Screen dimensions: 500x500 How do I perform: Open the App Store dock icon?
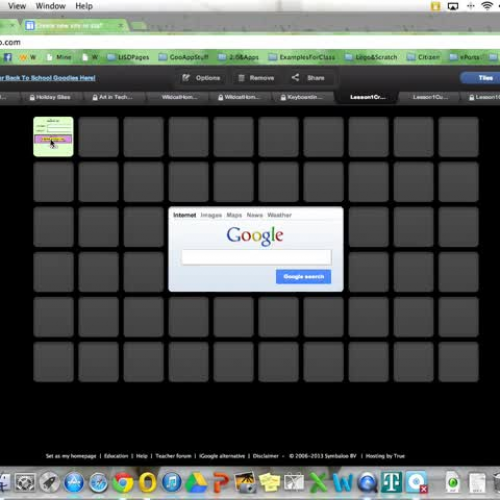coord(74,482)
